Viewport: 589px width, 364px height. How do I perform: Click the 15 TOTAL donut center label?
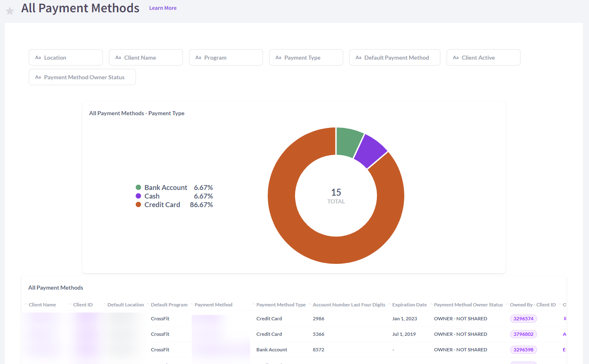click(x=336, y=196)
